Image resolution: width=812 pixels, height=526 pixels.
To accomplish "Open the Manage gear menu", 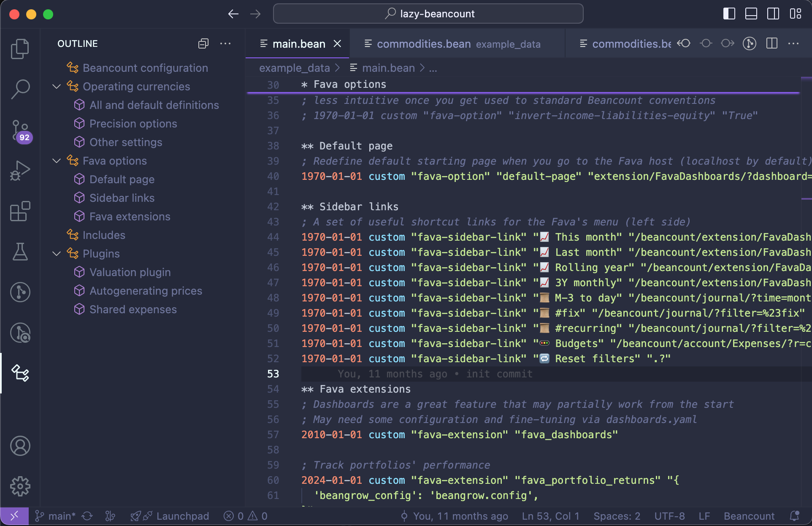I will [20, 486].
